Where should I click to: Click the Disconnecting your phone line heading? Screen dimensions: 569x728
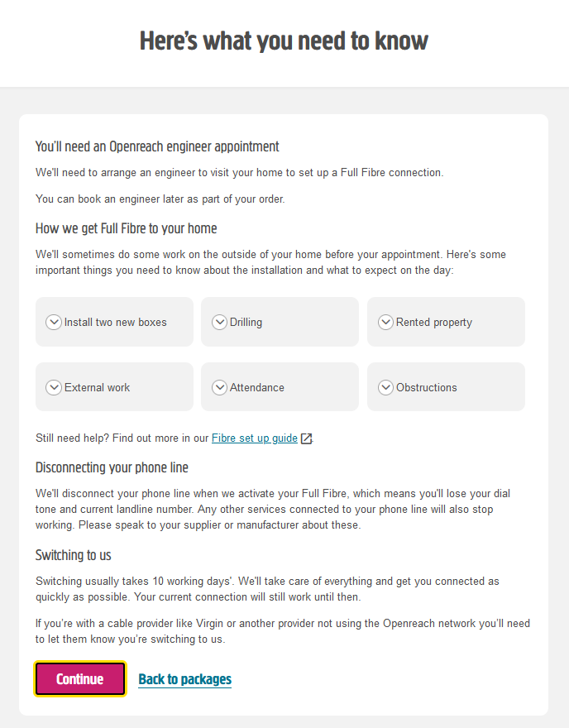112,467
